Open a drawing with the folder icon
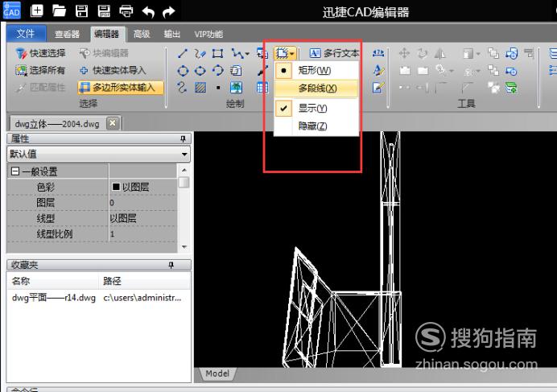The height and width of the screenshot is (392, 557). [59, 11]
